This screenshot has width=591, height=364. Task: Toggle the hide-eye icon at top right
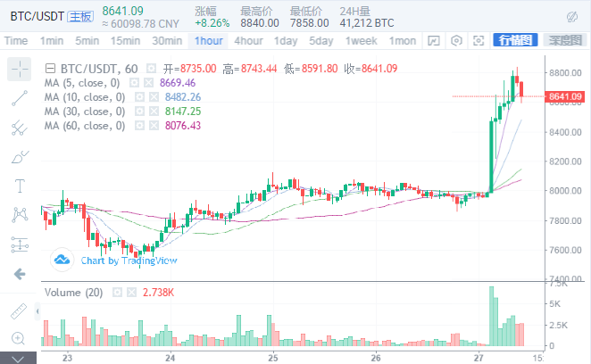click(571, 17)
